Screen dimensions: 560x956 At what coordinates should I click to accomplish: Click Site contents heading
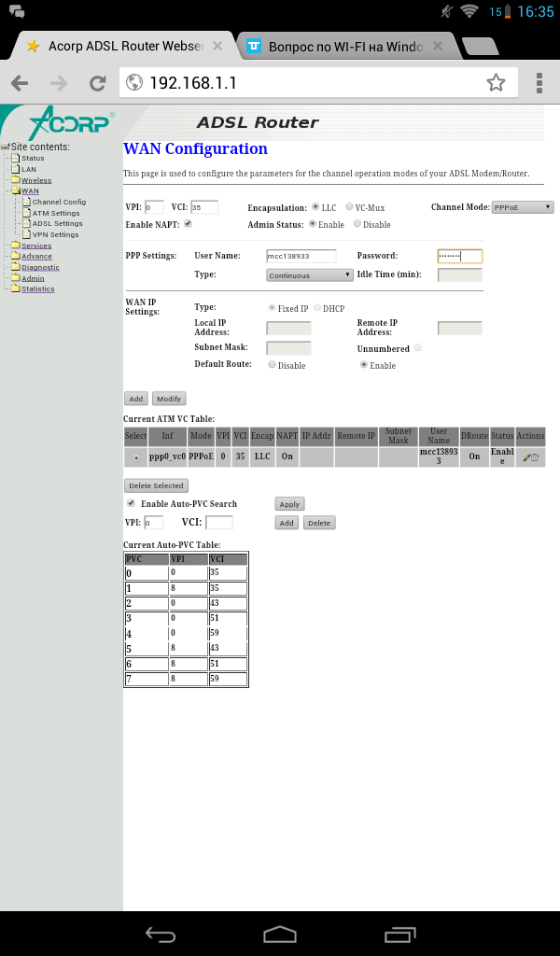pyautogui.click(x=40, y=147)
